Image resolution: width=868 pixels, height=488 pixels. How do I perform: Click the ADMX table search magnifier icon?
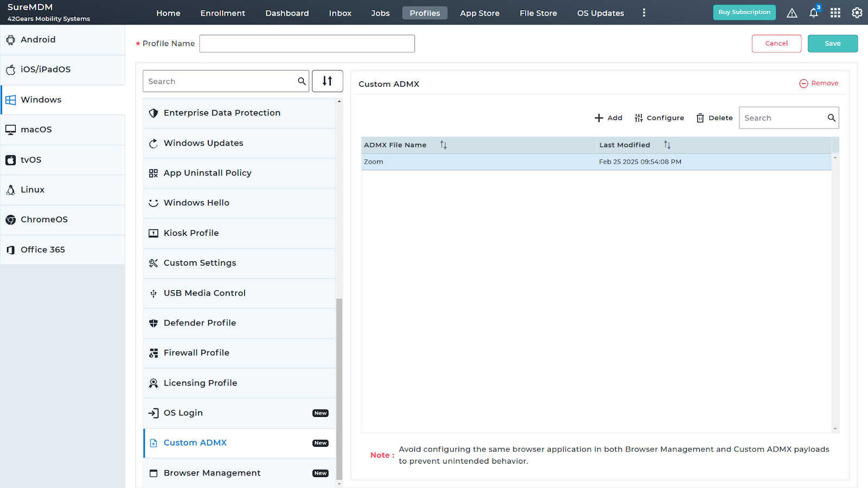[x=831, y=118]
